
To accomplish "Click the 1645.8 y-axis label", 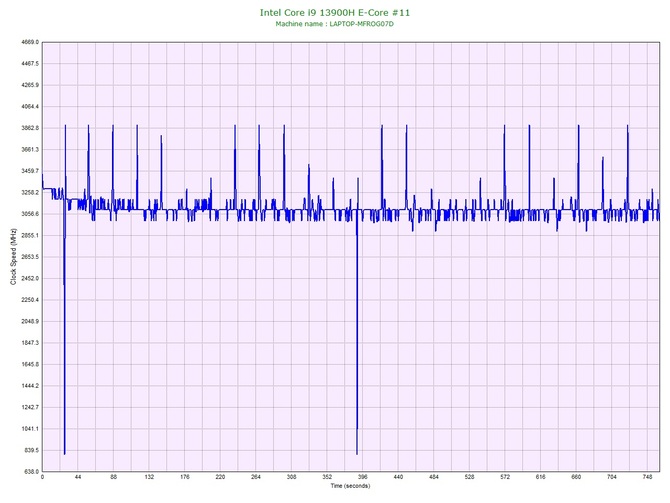I will click(30, 365).
